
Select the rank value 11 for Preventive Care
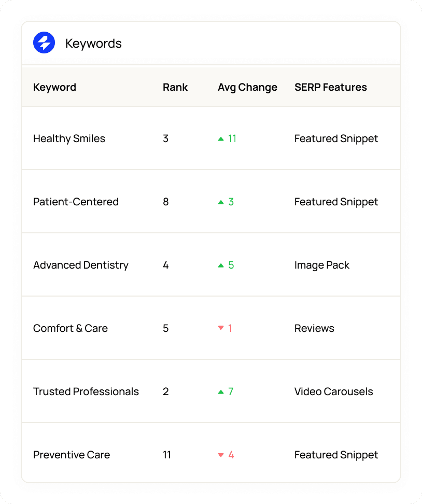pyautogui.click(x=167, y=455)
